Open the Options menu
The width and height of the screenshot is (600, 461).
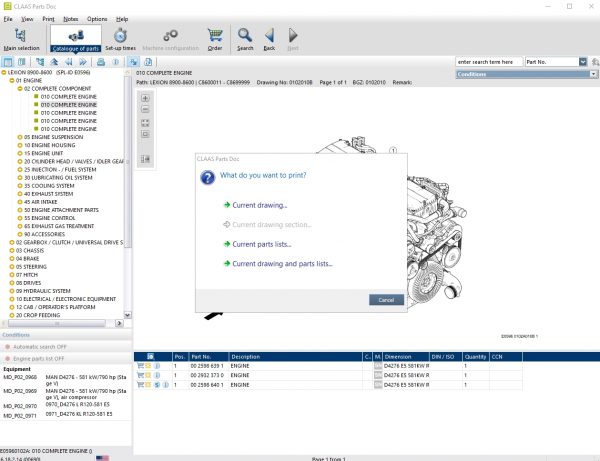tap(97, 19)
